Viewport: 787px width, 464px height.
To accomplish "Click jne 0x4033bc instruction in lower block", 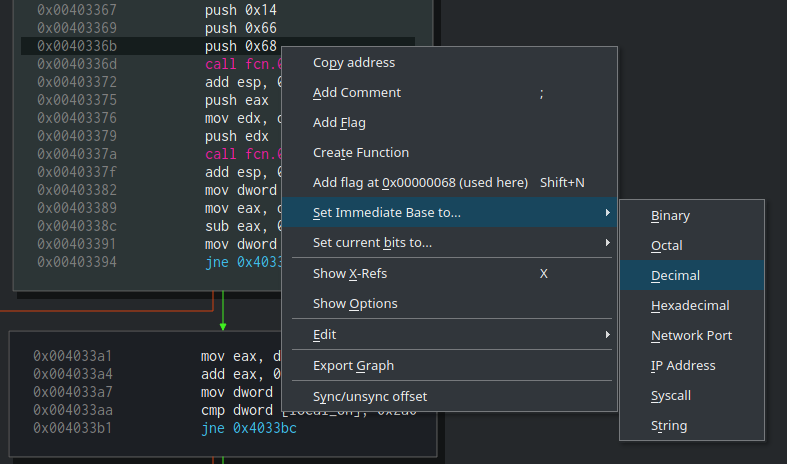I will click(x=249, y=428).
